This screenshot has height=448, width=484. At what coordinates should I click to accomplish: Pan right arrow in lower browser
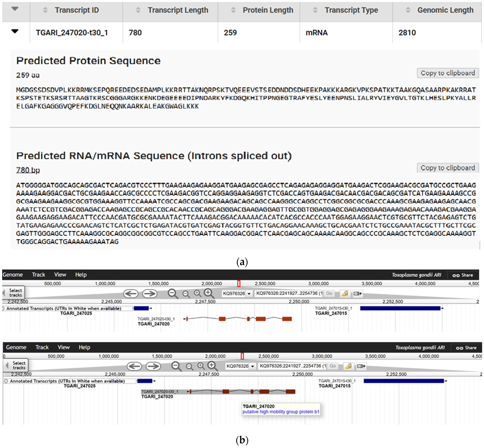coord(153,366)
